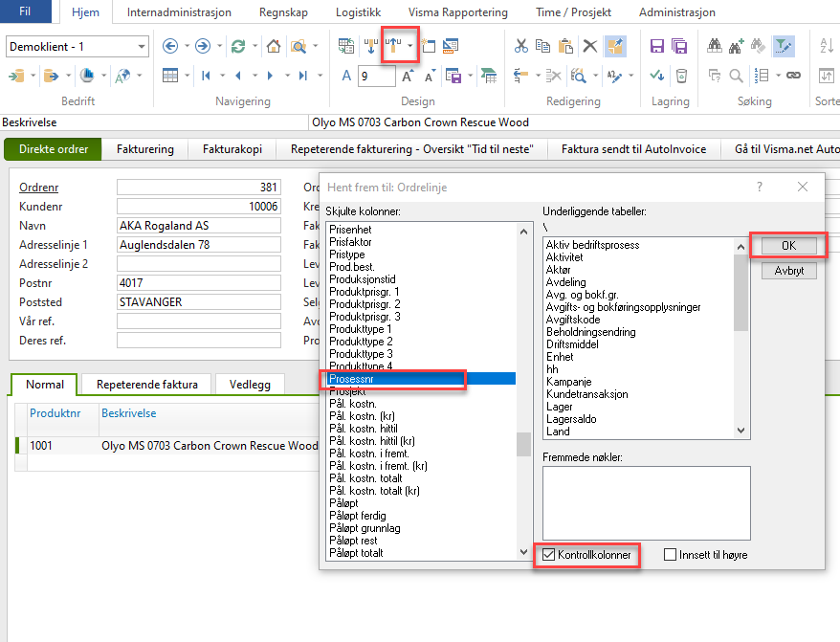Screen dimensions: 840x642
Task: Open the Time / Prosjekt tab
Action: (573, 12)
